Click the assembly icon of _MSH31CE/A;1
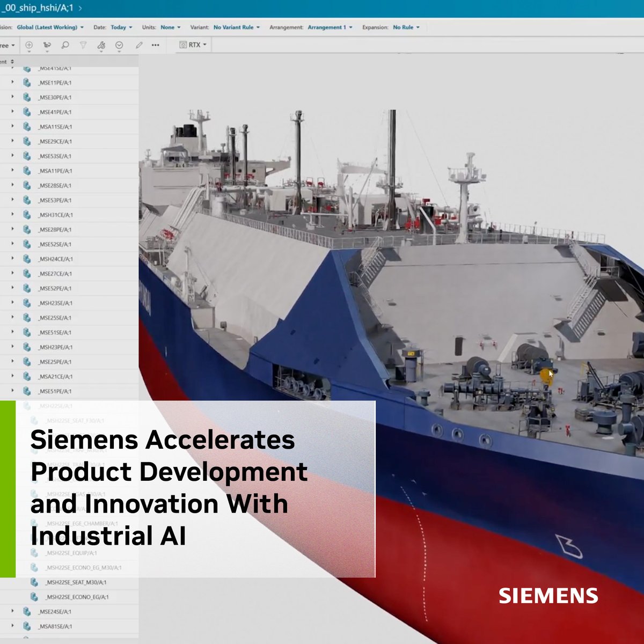 (26, 215)
